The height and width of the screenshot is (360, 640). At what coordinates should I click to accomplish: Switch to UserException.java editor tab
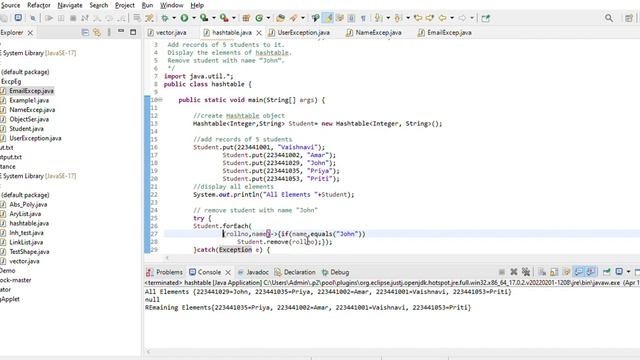(x=299, y=32)
